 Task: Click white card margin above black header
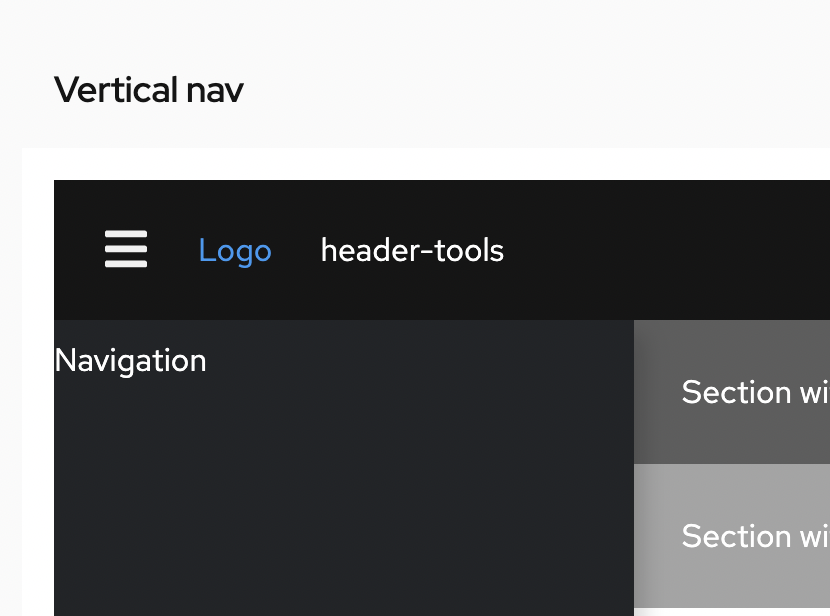(x=400, y=164)
